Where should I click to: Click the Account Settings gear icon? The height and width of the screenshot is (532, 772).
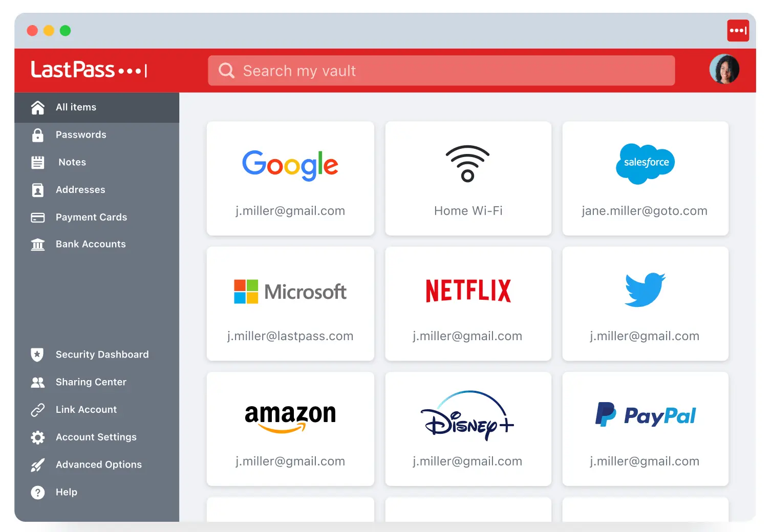click(37, 437)
